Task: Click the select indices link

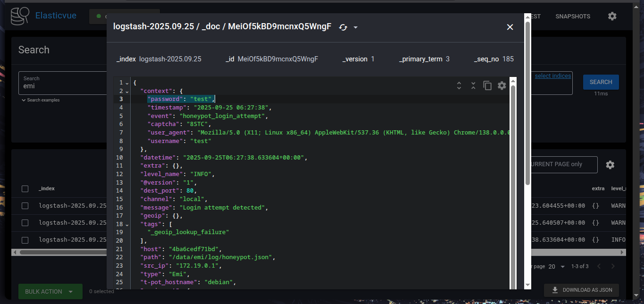Action: point(552,76)
